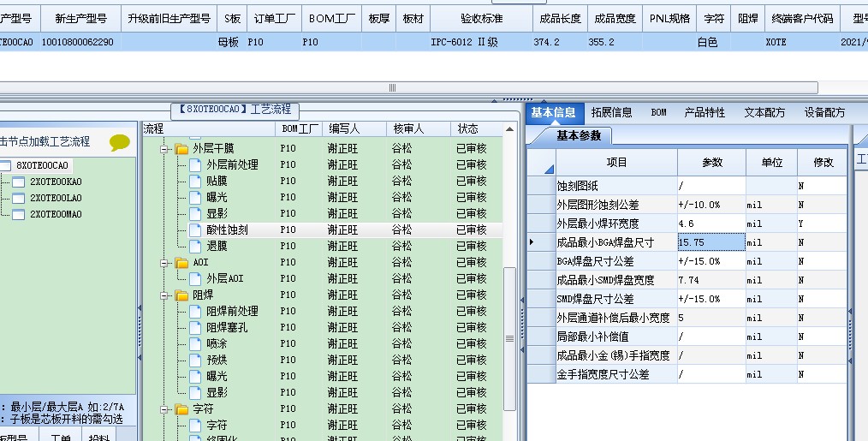Click 已审核 status in 酸性蚀刻 row
868x441 pixels.
point(471,229)
